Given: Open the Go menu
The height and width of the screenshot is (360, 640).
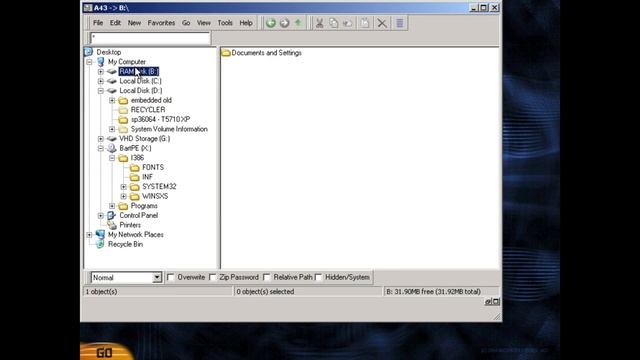Looking at the screenshot, I should click(186, 23).
